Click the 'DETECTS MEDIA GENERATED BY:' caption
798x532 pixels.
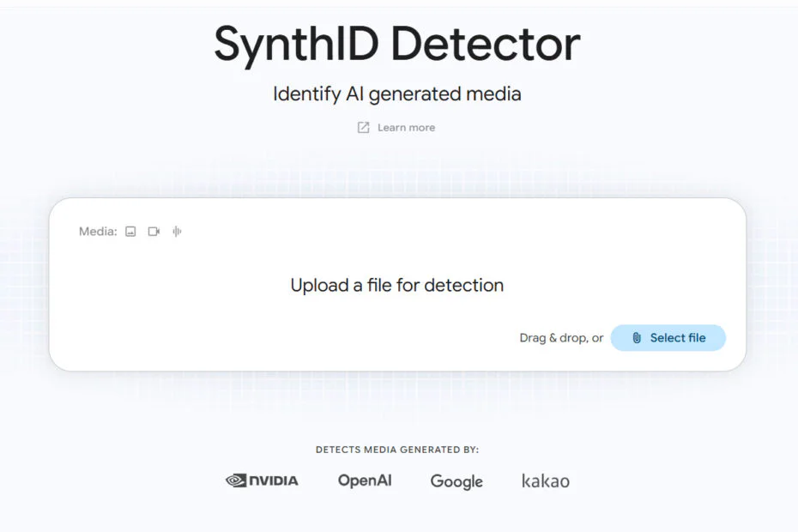tap(397, 450)
